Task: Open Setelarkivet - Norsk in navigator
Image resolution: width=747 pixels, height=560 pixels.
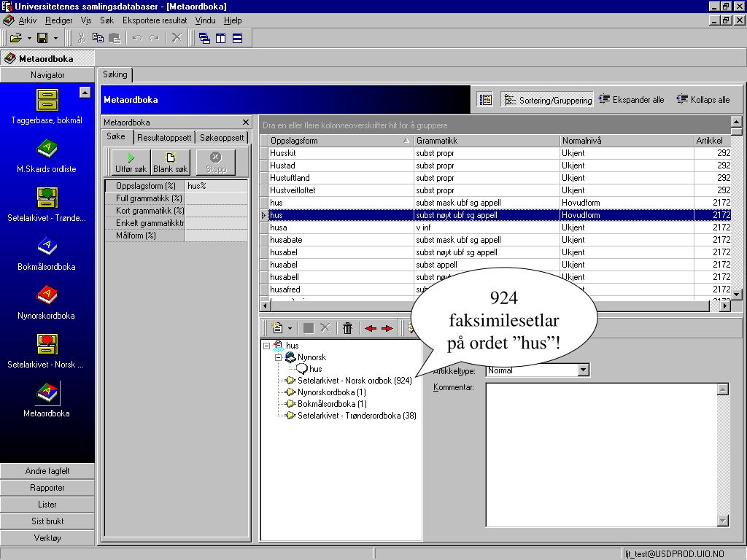Action: click(47, 351)
